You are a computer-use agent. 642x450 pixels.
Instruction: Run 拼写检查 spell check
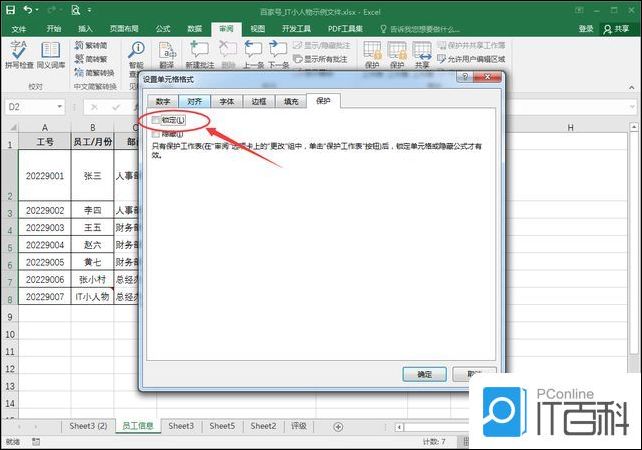[x=19, y=54]
